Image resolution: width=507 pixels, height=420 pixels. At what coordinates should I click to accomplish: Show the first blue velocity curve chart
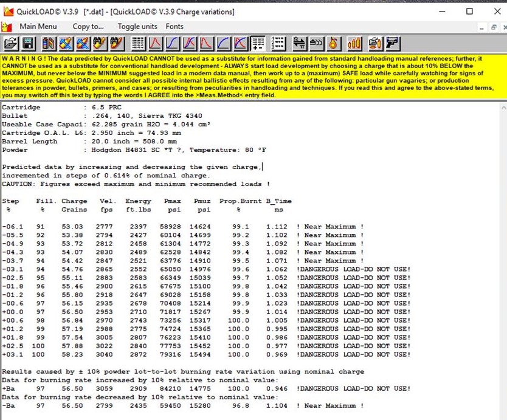pos(172,43)
